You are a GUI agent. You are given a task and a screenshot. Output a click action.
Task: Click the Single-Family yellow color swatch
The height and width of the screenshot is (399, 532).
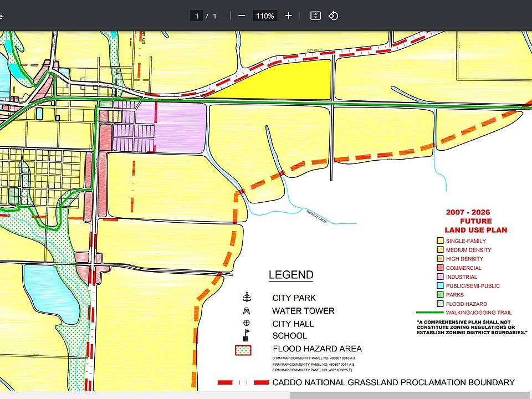point(439,241)
